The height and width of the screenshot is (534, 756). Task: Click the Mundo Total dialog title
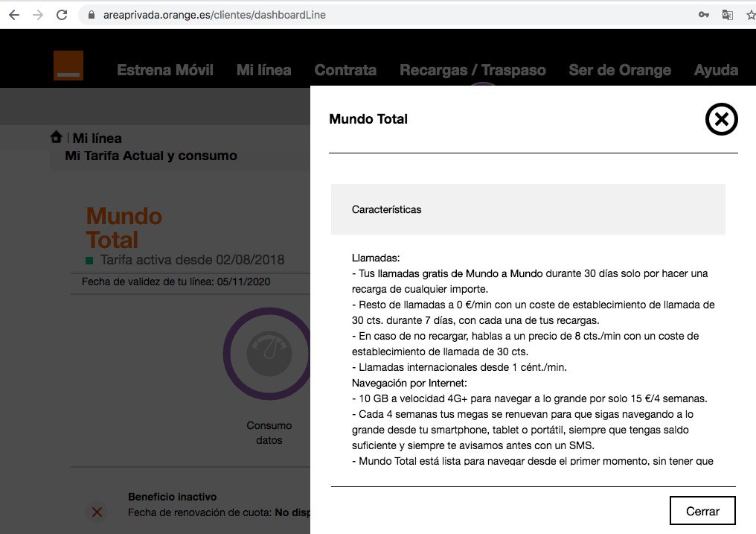click(x=368, y=119)
